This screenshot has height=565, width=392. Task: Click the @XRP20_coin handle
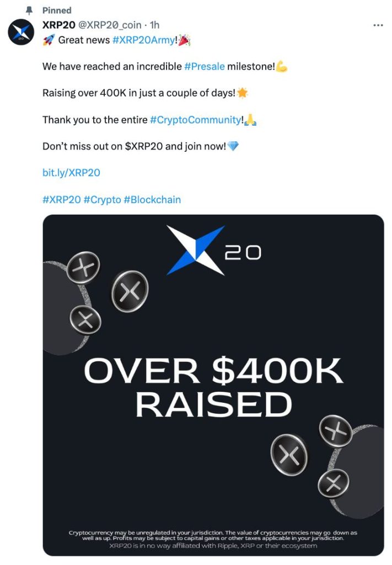[110, 25]
